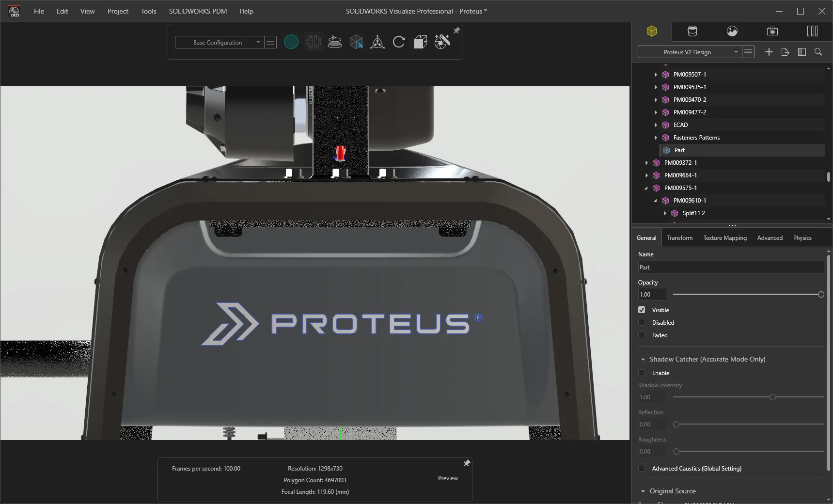Image resolution: width=833 pixels, height=504 pixels.
Task: Collapse the Shadow Catcher section
Action: [643, 359]
